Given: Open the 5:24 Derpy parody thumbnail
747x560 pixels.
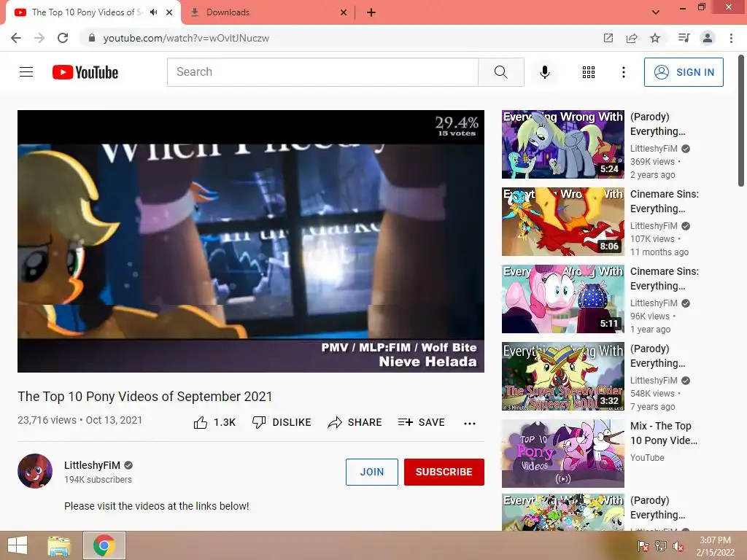Looking at the screenshot, I should 562,144.
